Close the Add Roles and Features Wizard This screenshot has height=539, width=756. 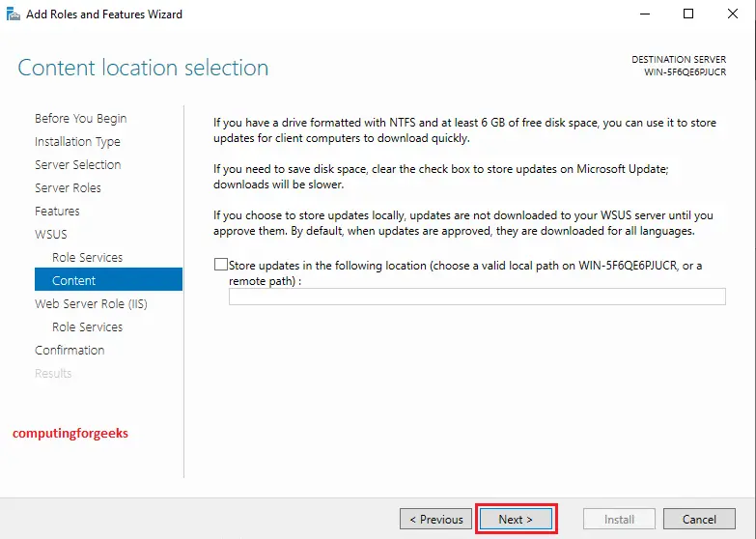click(x=733, y=14)
